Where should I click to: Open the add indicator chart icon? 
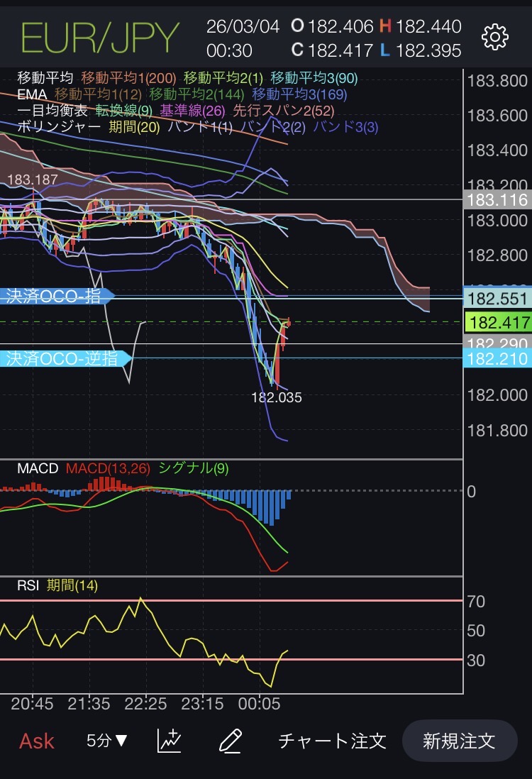(169, 741)
